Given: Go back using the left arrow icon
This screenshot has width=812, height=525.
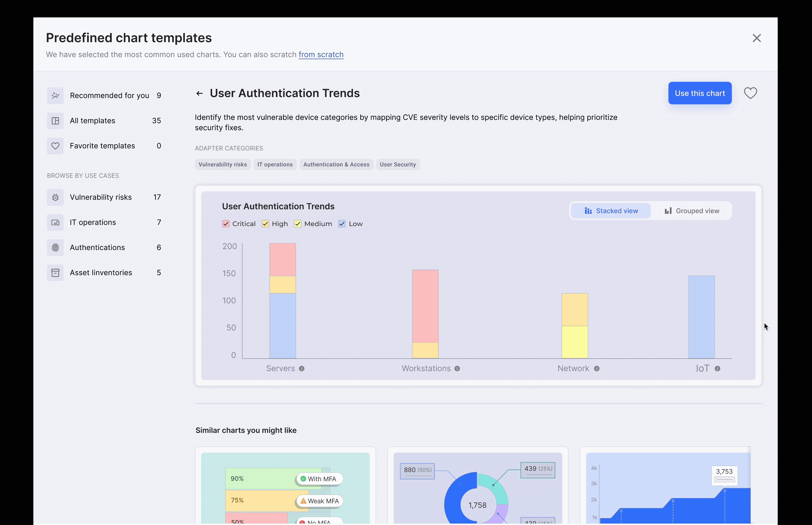Looking at the screenshot, I should pos(200,93).
